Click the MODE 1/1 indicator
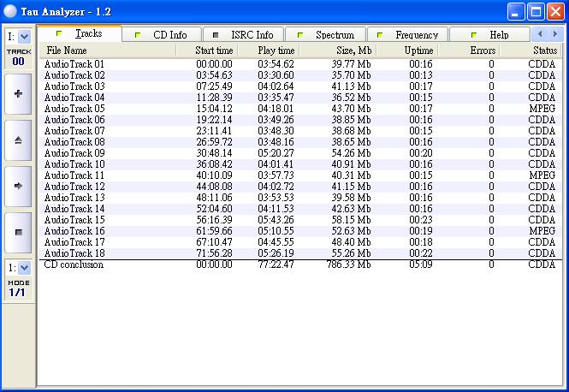 pos(19,288)
